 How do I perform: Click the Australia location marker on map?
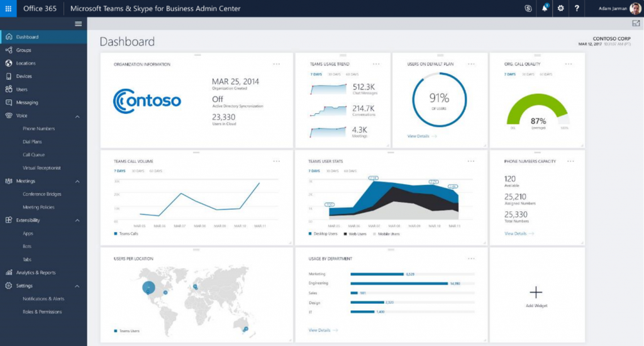tap(246, 329)
